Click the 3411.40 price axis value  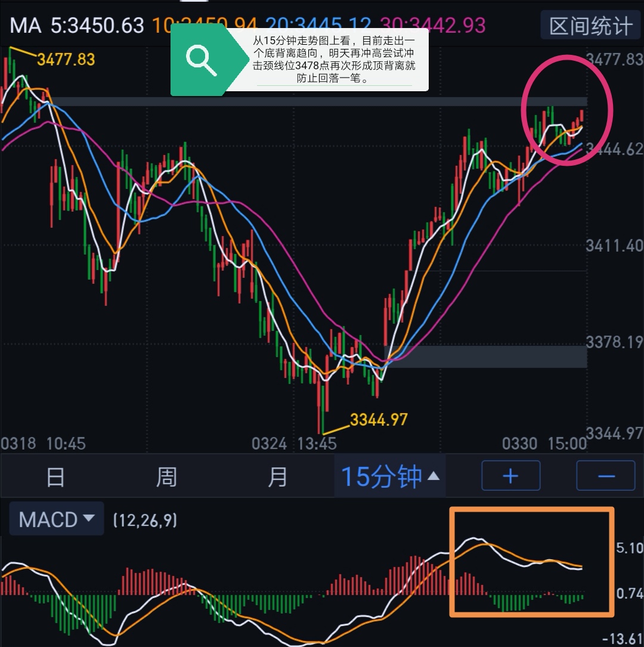pyautogui.click(x=615, y=246)
